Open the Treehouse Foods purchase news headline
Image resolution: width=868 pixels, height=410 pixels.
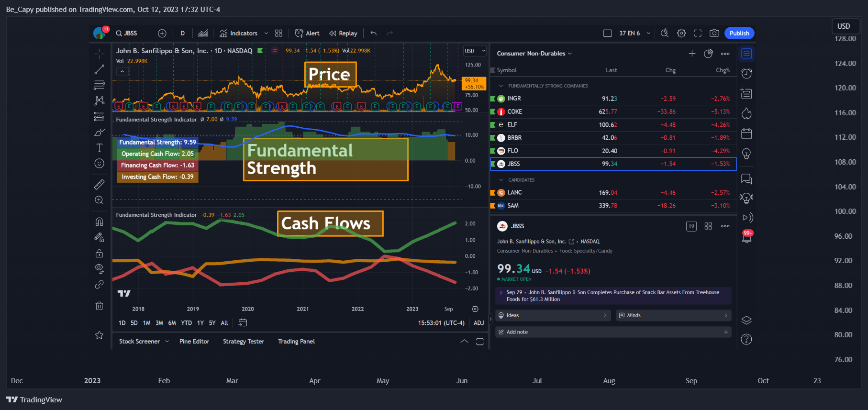click(613, 296)
